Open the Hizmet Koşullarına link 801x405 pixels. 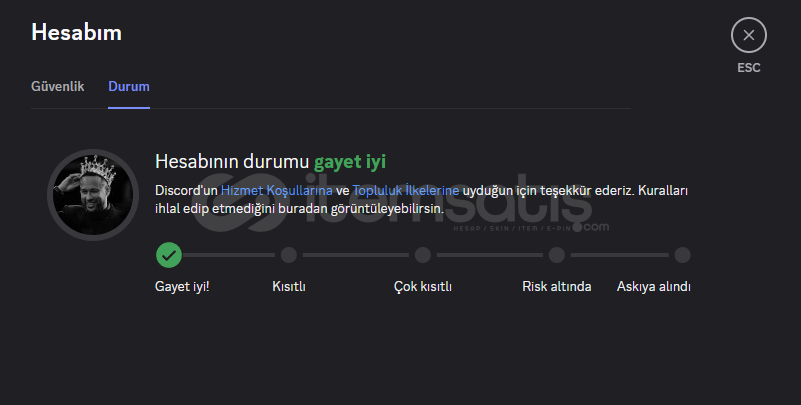(x=276, y=190)
